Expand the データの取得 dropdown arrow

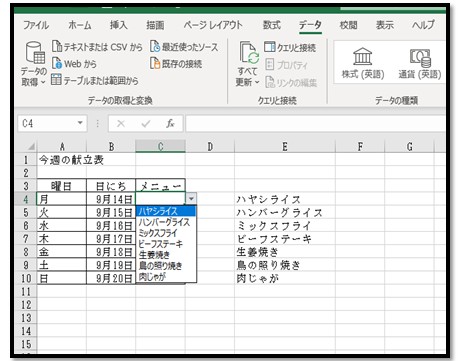click(x=43, y=82)
